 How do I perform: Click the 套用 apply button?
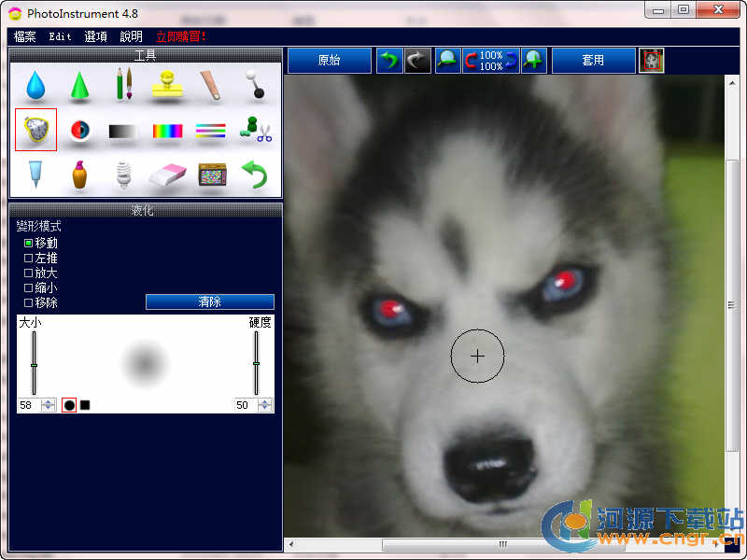tap(593, 60)
